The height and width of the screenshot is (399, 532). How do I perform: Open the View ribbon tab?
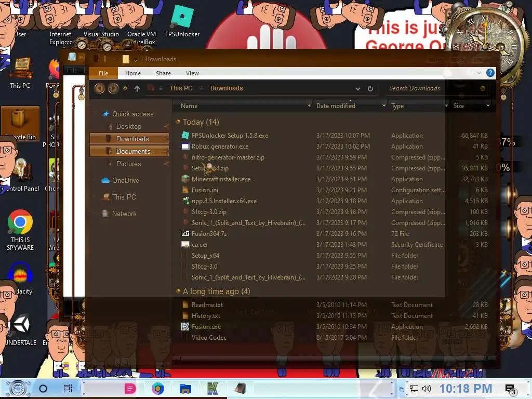coord(192,73)
